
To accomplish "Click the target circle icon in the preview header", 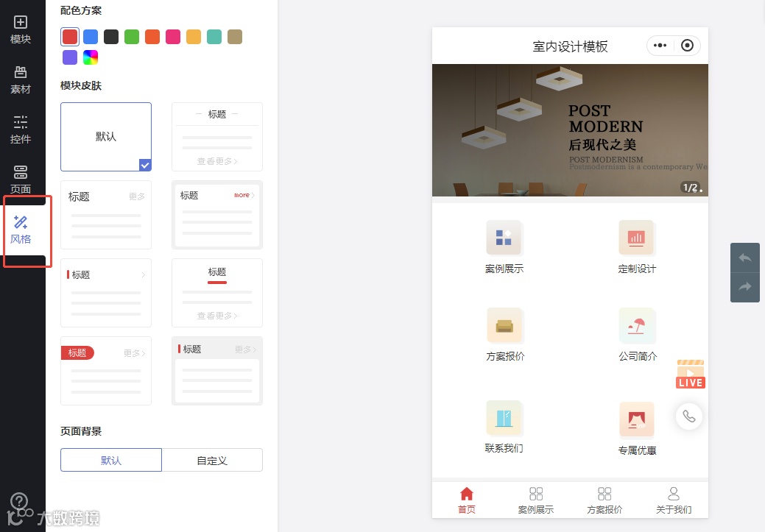I will point(687,46).
